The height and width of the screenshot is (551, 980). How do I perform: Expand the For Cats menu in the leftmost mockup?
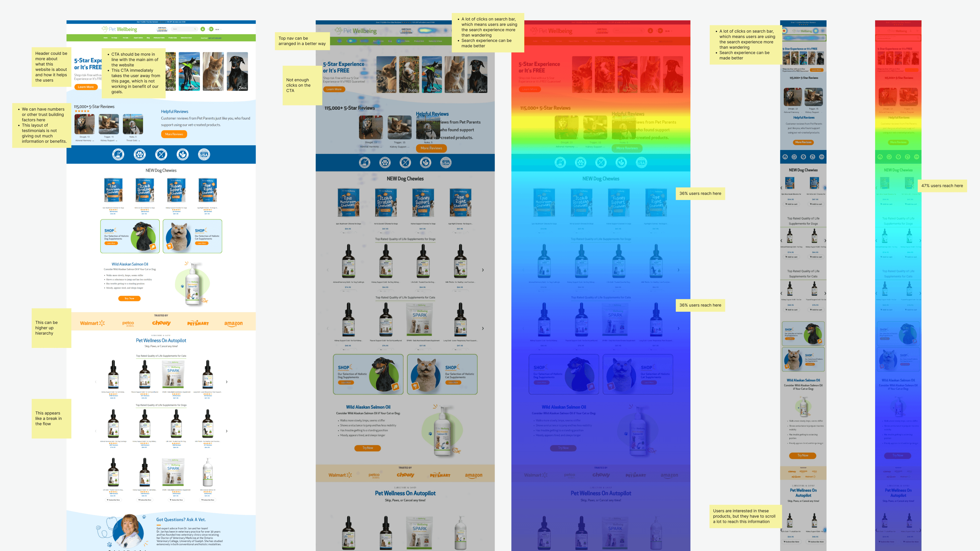126,38
